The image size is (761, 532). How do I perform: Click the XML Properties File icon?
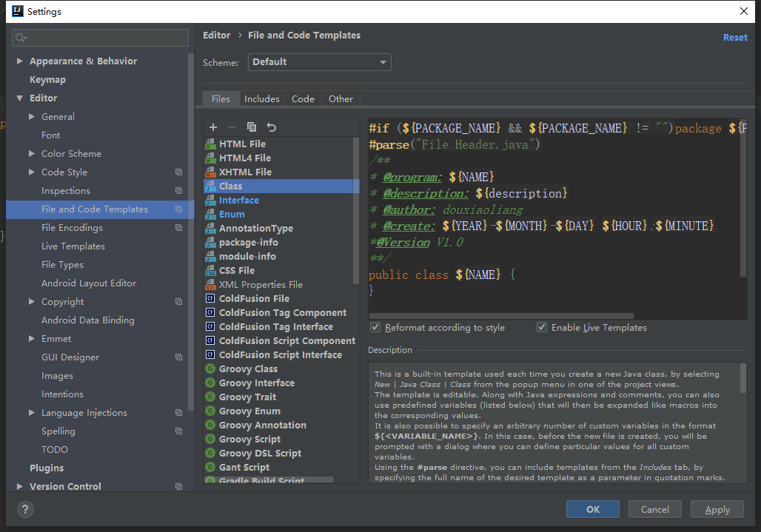click(x=210, y=285)
